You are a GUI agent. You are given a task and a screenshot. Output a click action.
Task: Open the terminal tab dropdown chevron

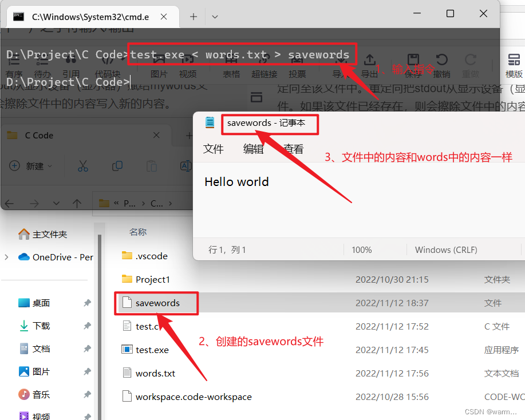click(215, 17)
